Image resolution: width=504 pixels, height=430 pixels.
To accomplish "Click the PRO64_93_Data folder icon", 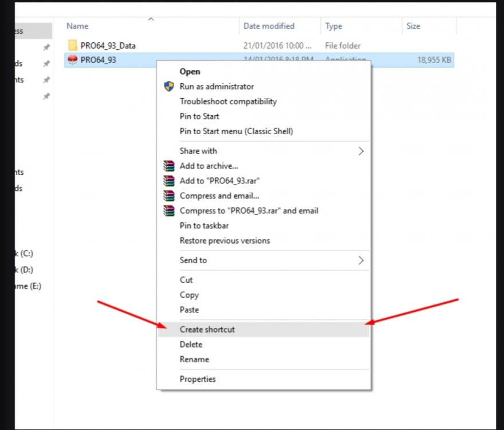I will (x=72, y=45).
